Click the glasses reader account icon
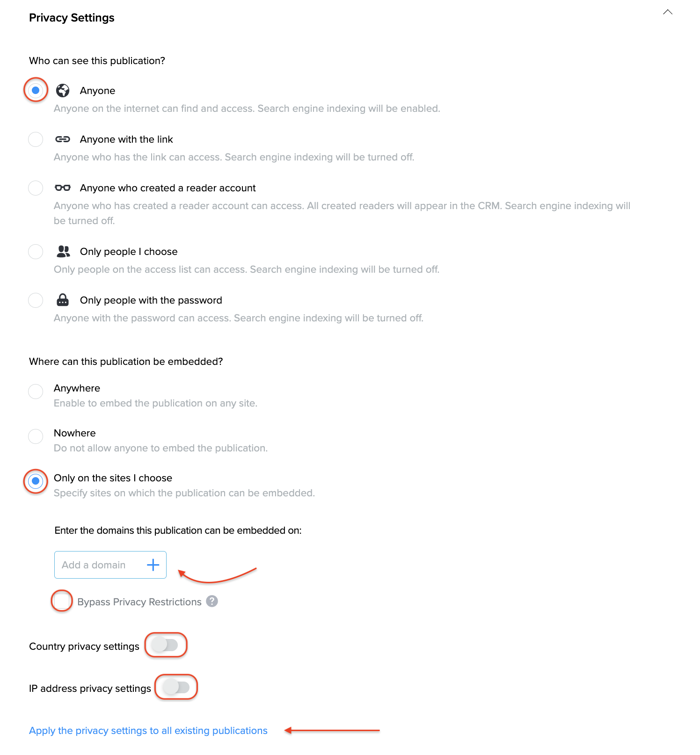Image resolution: width=700 pixels, height=755 pixels. click(x=63, y=188)
